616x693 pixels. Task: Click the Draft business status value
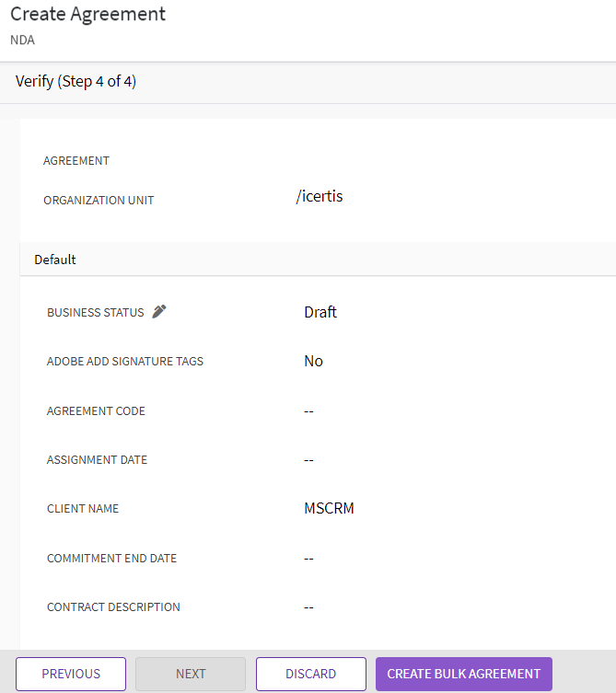click(x=320, y=312)
